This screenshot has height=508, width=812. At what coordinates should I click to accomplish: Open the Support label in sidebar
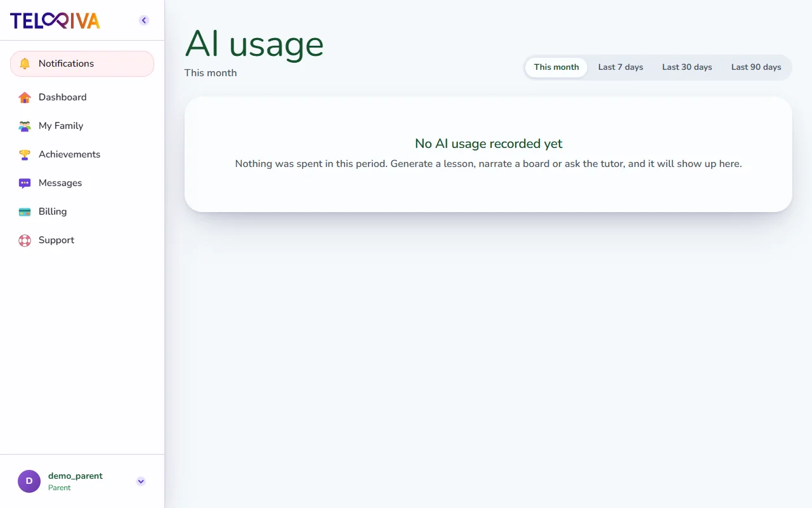[x=56, y=240]
